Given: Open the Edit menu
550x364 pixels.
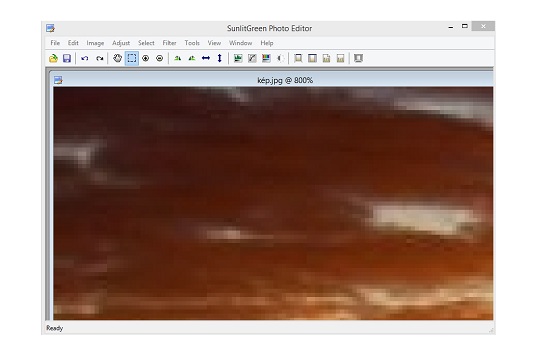Looking at the screenshot, I should tap(73, 43).
